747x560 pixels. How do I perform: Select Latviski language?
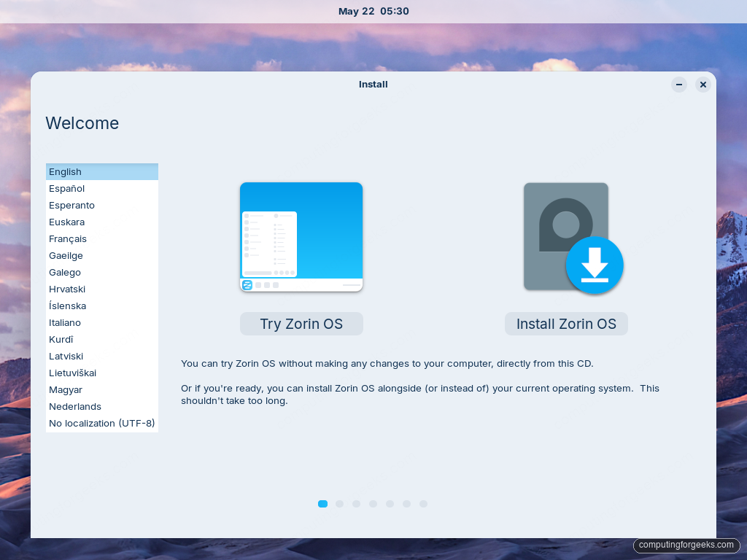[102, 356]
